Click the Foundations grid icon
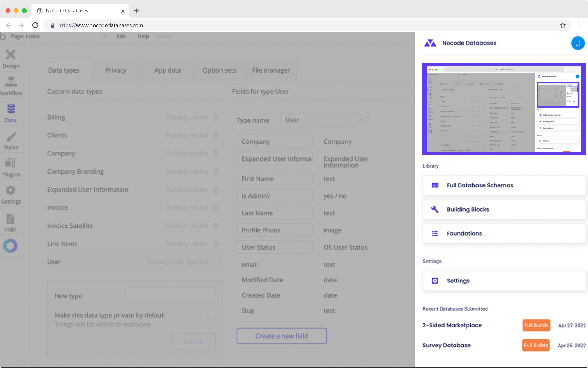 point(435,233)
